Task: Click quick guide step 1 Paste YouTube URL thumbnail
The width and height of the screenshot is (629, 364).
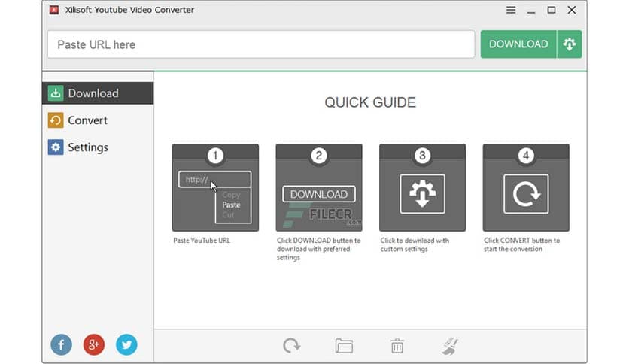Action: [215, 187]
